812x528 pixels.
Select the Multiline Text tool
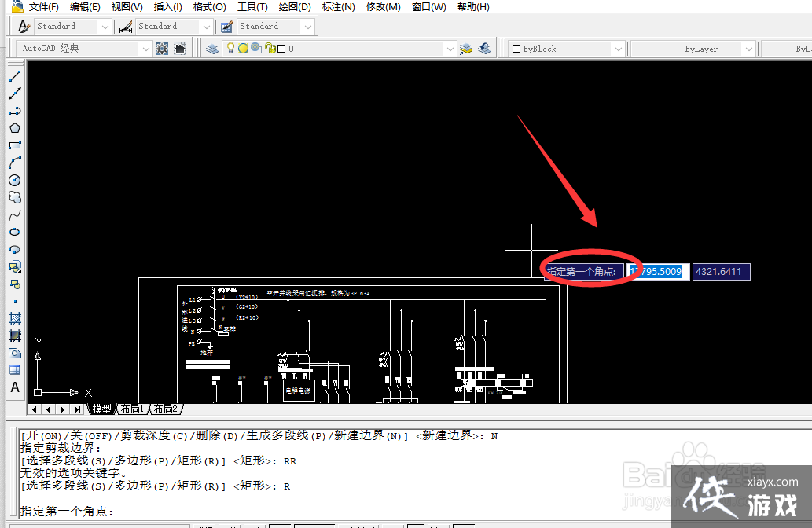[x=14, y=386]
